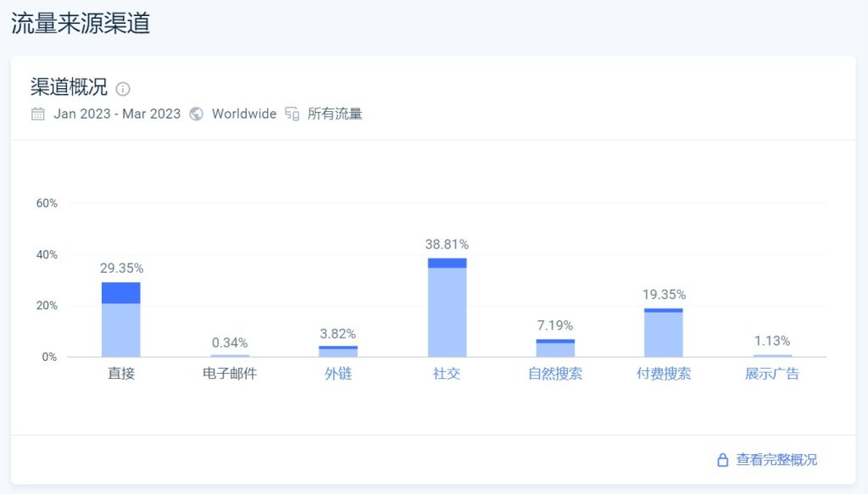
Task: Select the 直接 bar at 29.35%
Action: coord(120,319)
